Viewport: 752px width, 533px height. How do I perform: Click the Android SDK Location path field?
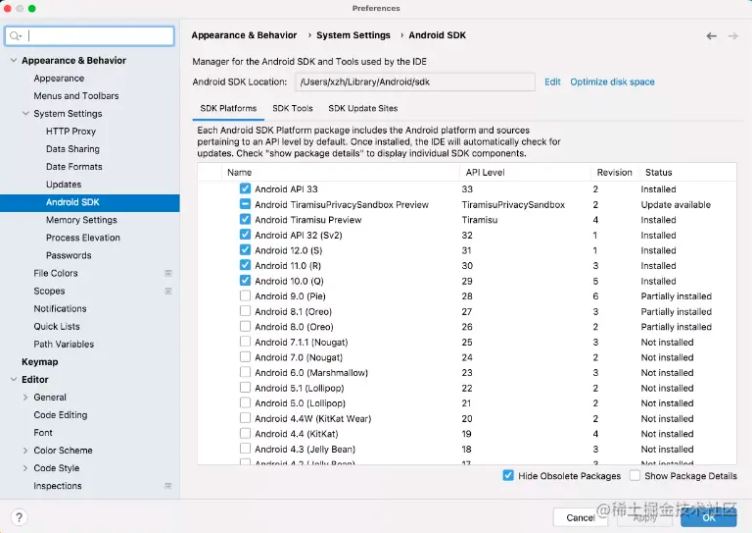(414, 82)
